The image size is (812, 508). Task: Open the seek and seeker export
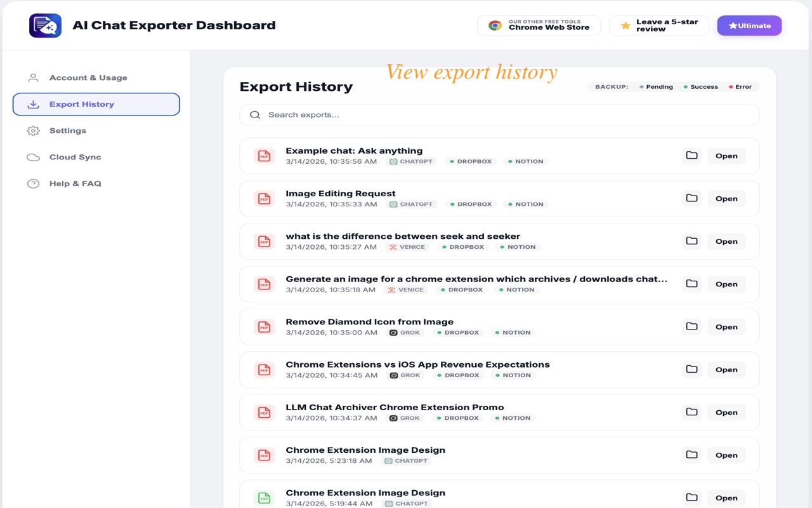[726, 241]
